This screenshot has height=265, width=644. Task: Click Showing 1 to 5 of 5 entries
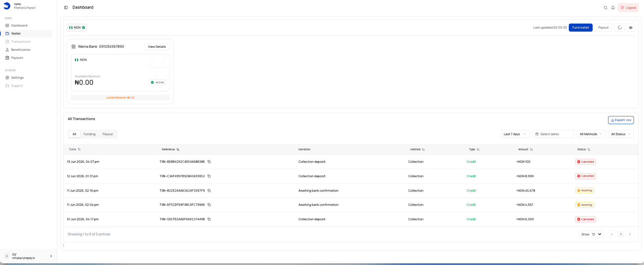tap(89, 234)
